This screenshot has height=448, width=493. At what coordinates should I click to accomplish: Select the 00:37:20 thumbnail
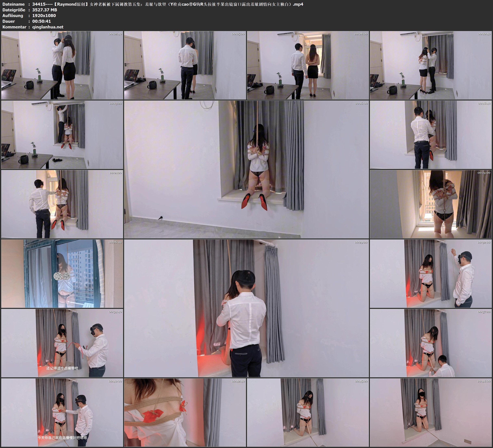pos(431,343)
